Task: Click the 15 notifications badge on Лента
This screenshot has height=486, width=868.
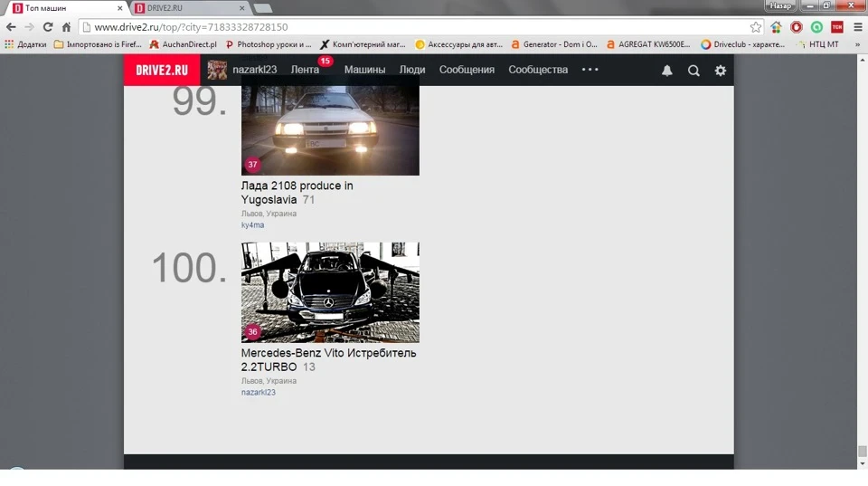Action: [x=325, y=61]
